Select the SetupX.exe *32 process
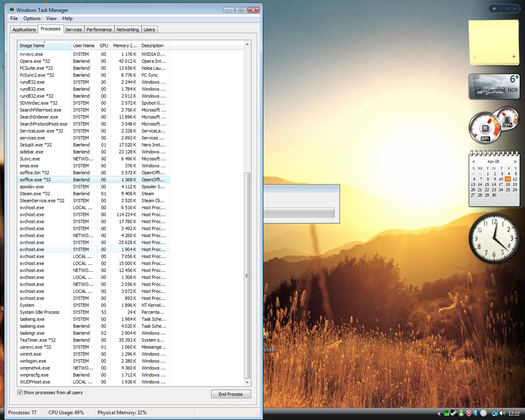 [x=94, y=145]
